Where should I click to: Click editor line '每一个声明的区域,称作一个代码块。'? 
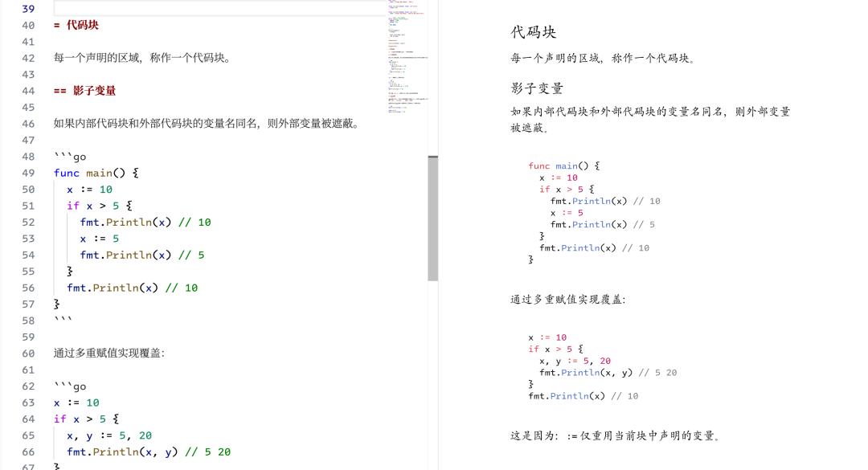coord(142,58)
